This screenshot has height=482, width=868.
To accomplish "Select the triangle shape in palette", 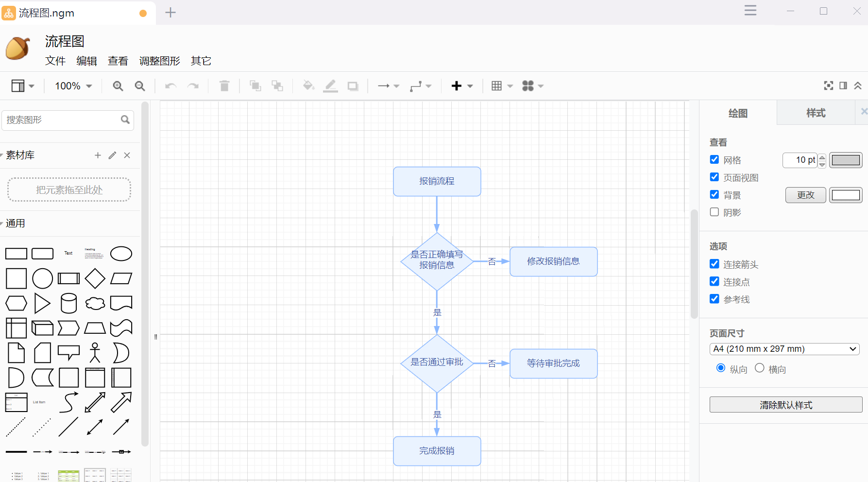I will pos(42,303).
